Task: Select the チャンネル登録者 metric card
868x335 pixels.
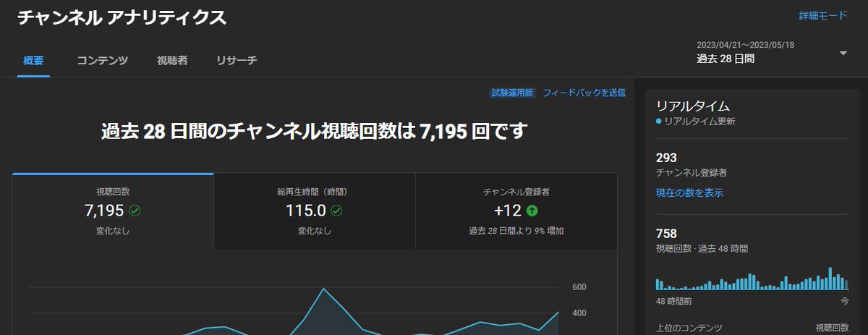Action: tap(516, 211)
